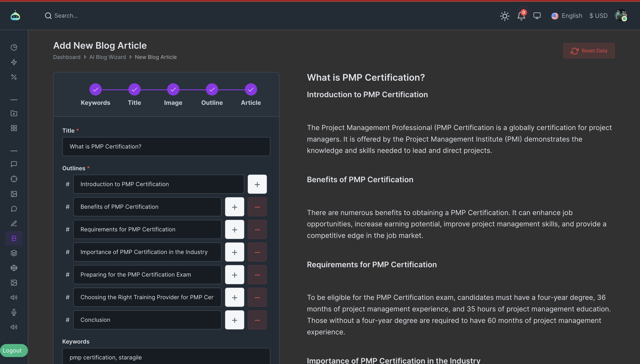
Task: Click the Article completed step tab
Action: (251, 89)
